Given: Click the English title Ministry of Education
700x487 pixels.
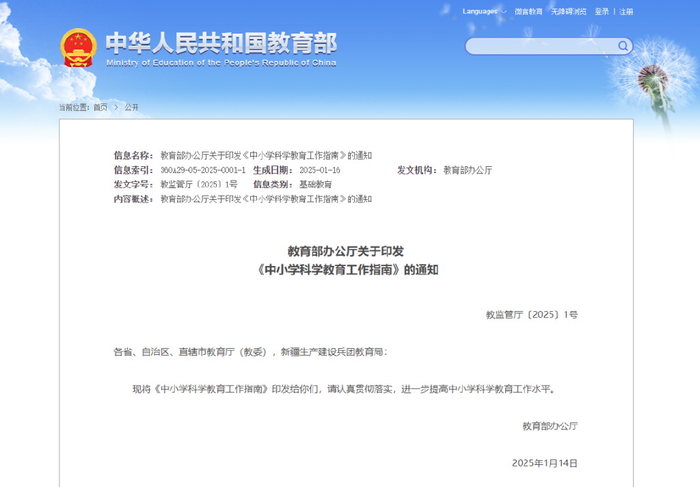Looking at the screenshot, I should [221, 63].
